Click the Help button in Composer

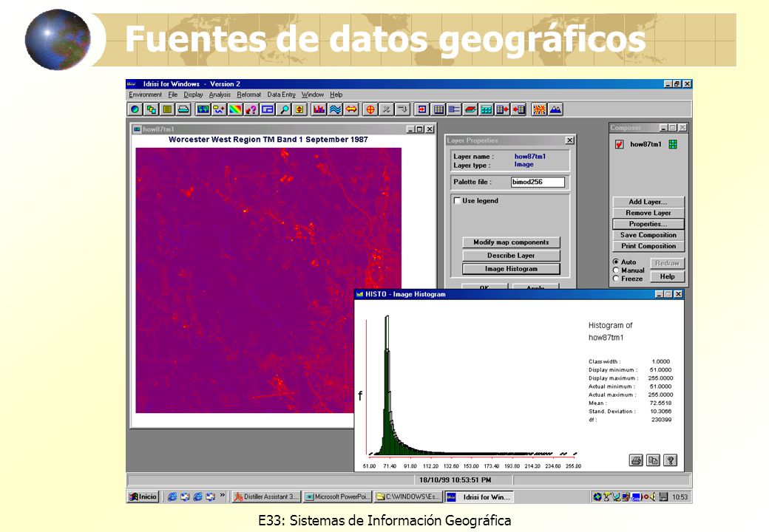(667, 276)
